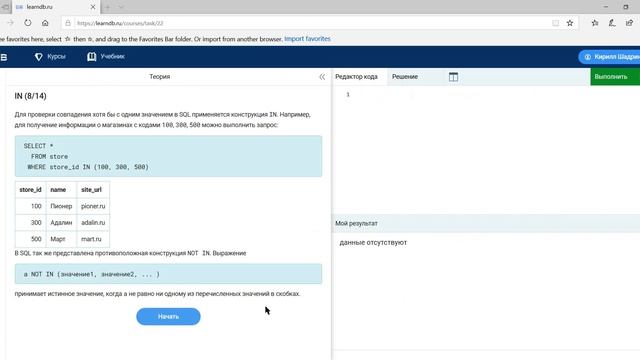
Task: Go to browser home page icon
Action: point(45,23)
